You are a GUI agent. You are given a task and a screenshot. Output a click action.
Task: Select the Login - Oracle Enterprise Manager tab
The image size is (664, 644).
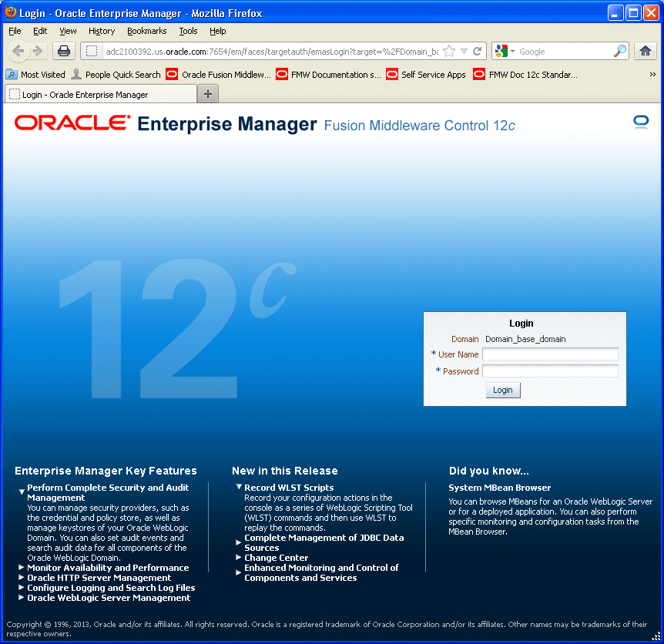(101, 94)
